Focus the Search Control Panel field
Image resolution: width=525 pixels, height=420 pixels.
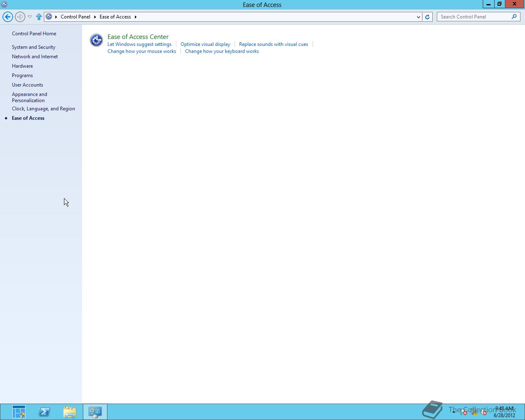point(474,17)
